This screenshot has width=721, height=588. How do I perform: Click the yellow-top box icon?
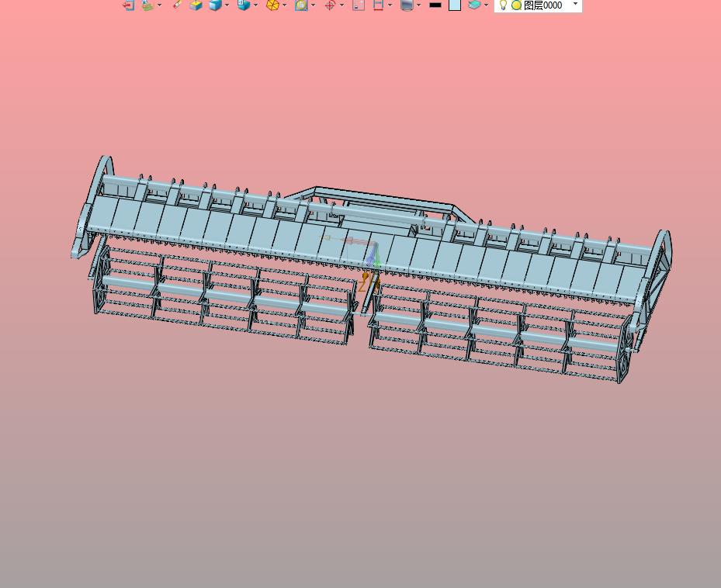coord(196,5)
